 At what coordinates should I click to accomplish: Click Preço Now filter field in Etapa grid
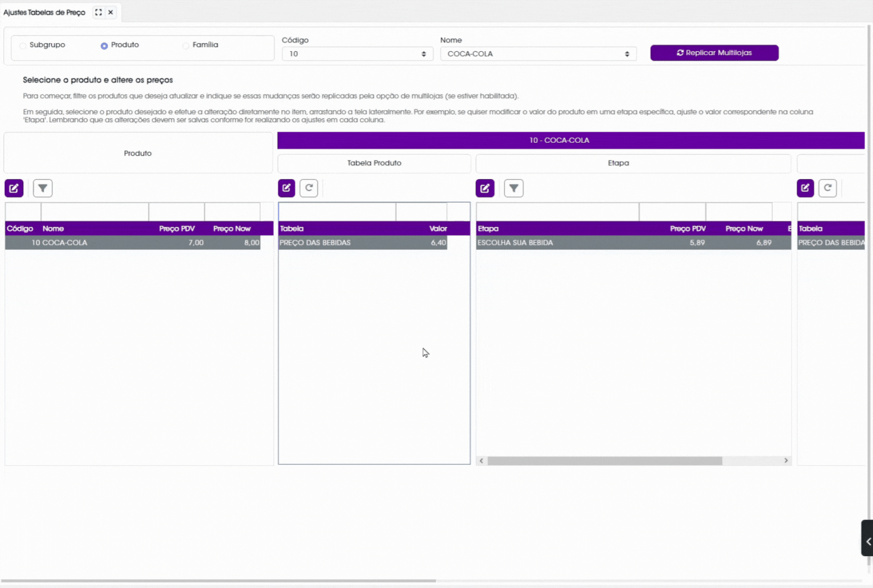pos(739,212)
